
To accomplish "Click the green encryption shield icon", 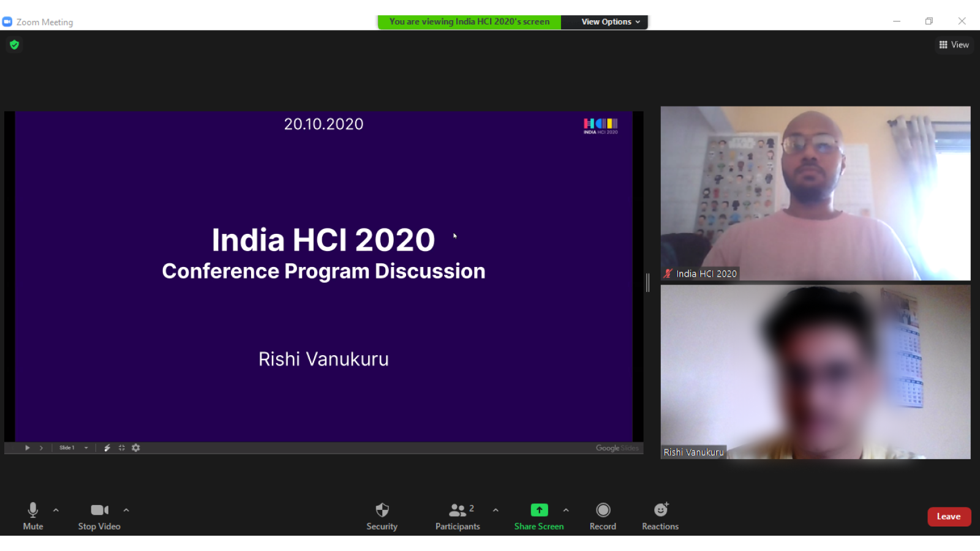I will click(15, 45).
